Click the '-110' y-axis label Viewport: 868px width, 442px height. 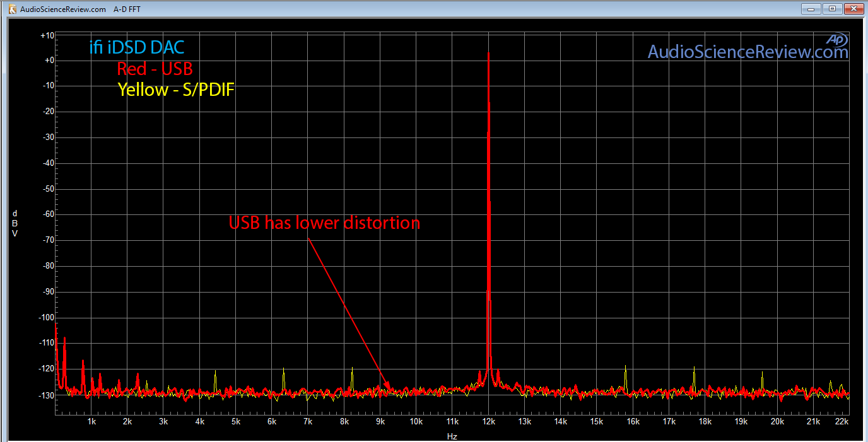point(45,343)
